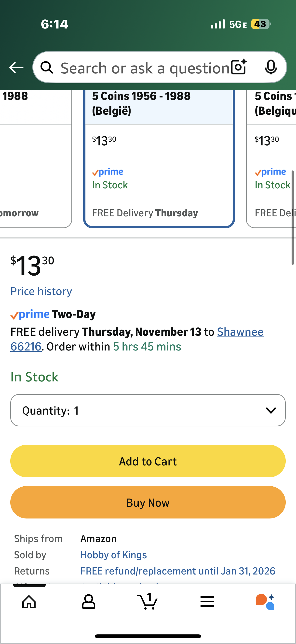
Task: Open the shopping cart tab
Action: [x=148, y=601]
